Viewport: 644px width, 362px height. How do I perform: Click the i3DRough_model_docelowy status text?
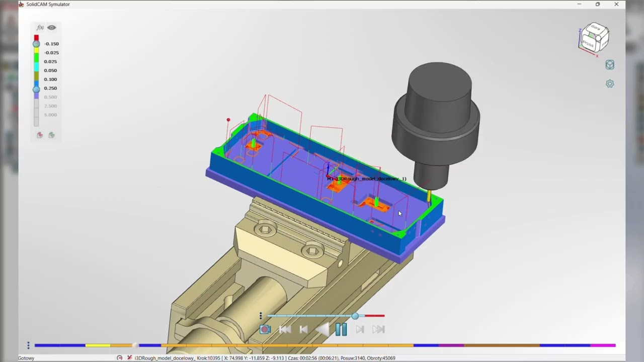click(x=165, y=358)
